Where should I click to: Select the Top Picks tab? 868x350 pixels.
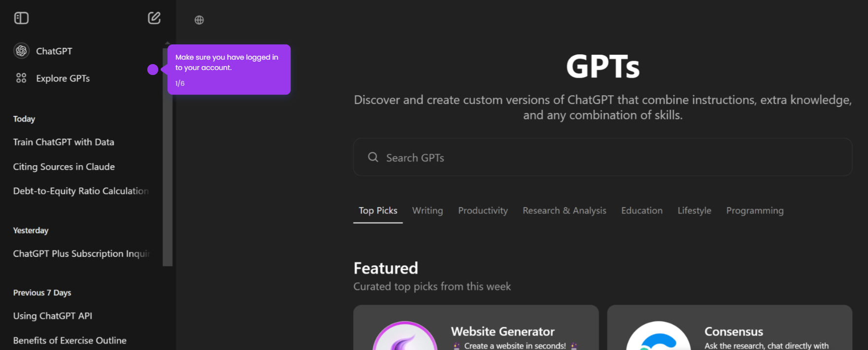378,211
